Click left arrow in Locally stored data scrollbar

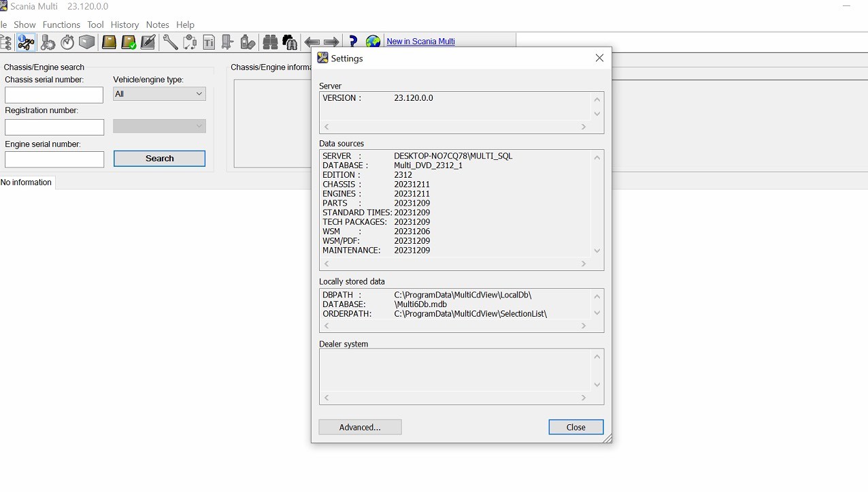tap(327, 326)
